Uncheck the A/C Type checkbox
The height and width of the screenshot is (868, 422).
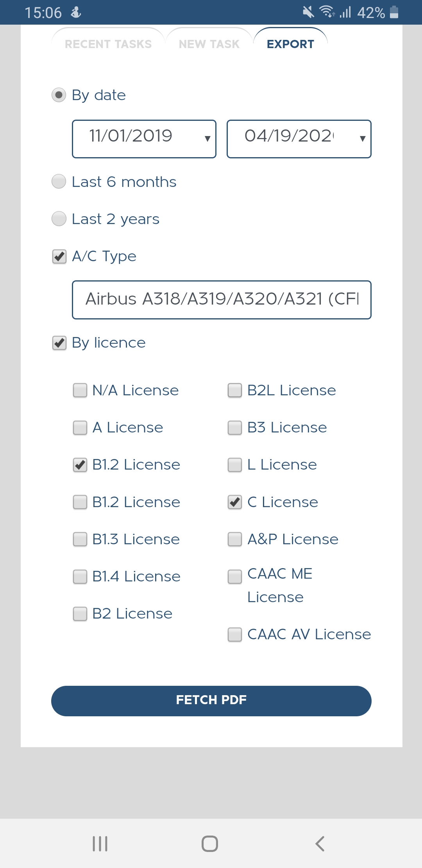59,256
